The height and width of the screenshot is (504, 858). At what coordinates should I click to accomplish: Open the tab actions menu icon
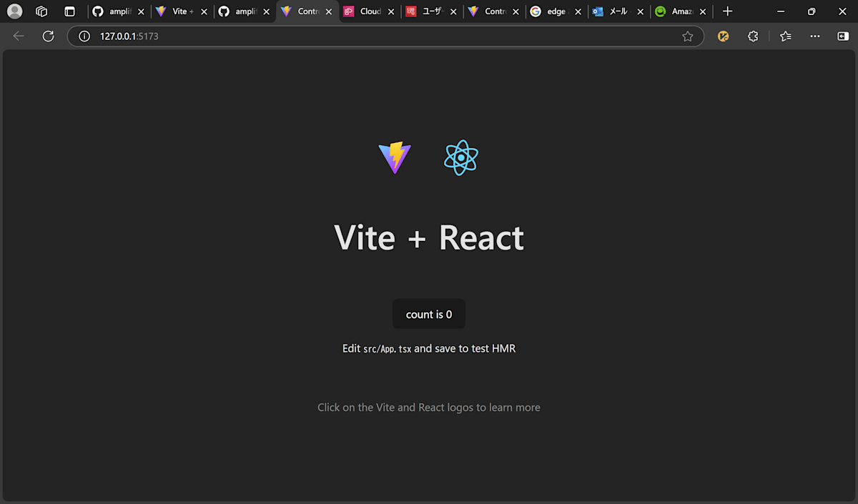[x=69, y=11]
